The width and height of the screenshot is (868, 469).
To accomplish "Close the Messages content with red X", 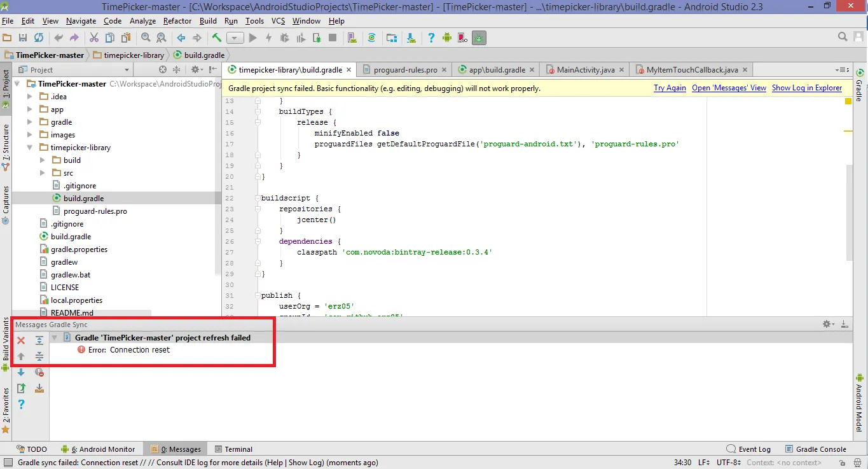I will point(21,341).
